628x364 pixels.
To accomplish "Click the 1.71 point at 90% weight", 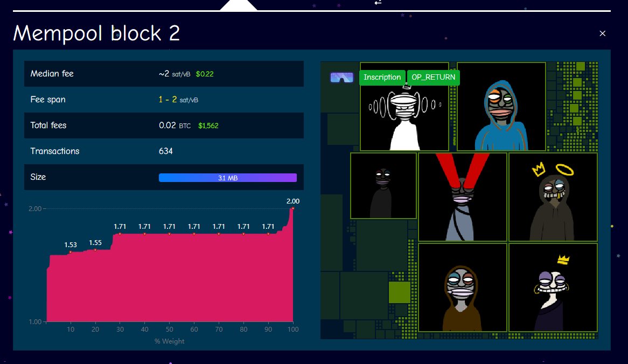I will [x=268, y=234].
